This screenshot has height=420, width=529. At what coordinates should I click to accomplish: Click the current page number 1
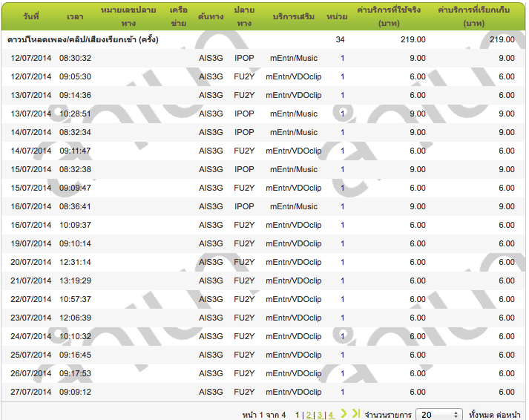298,415
